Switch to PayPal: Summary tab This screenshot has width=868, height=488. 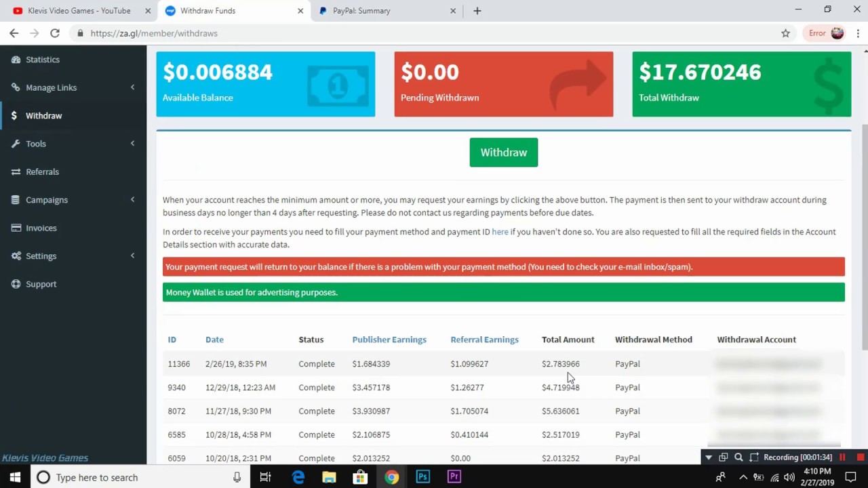click(387, 11)
